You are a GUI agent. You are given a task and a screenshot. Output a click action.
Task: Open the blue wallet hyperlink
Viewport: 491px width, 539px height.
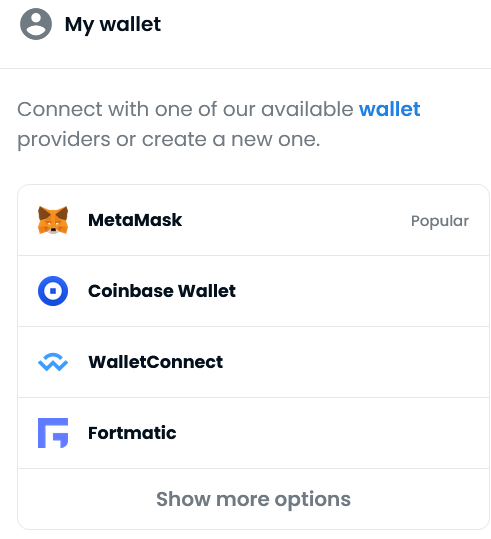[x=390, y=109]
